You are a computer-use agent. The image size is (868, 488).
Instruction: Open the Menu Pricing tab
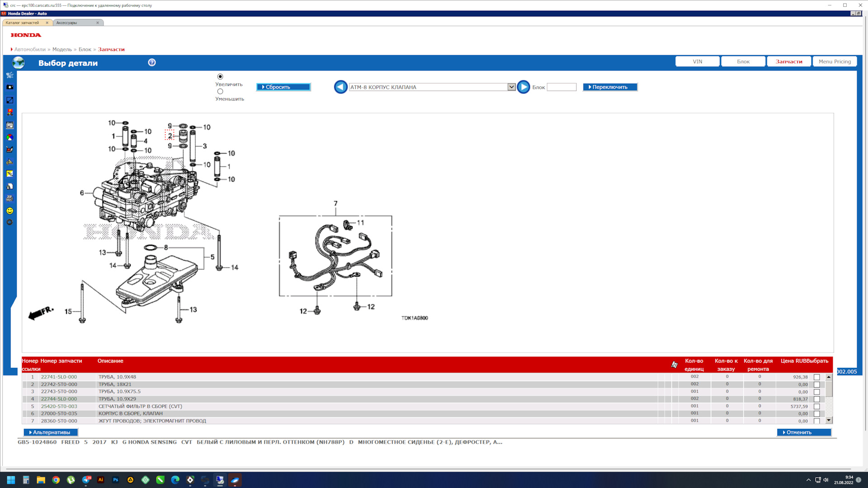(835, 61)
